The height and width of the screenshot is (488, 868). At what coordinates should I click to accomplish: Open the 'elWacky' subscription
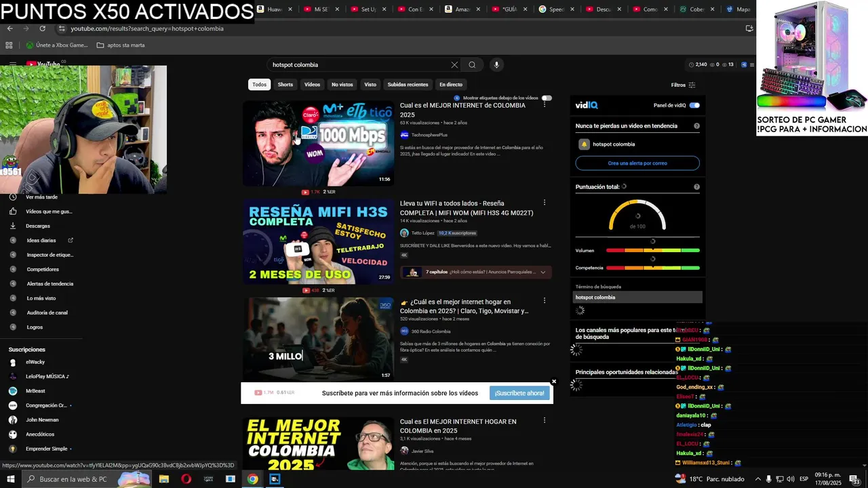point(35,362)
